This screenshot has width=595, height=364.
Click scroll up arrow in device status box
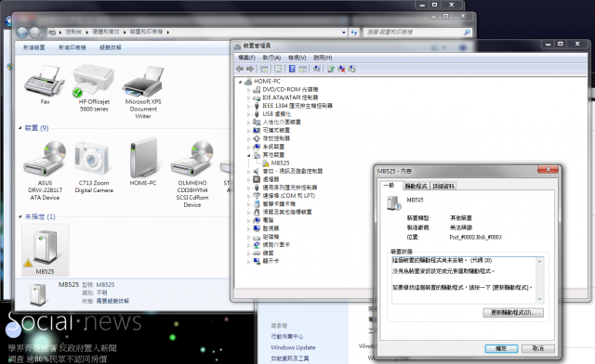539,261
